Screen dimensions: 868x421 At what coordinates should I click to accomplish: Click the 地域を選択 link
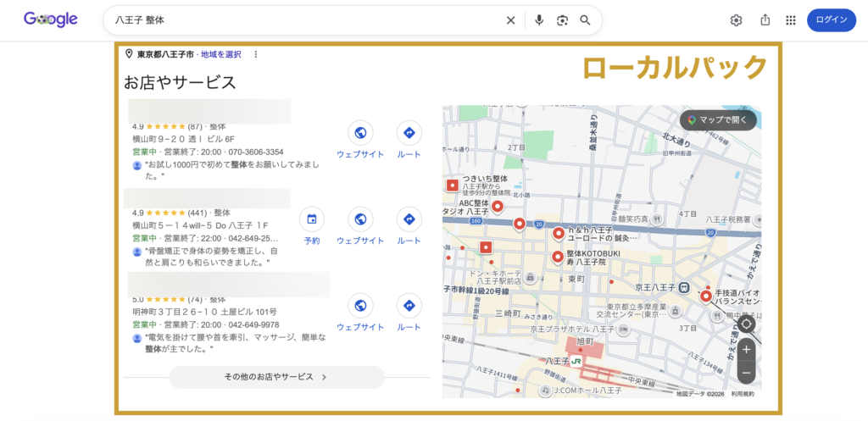pos(221,54)
